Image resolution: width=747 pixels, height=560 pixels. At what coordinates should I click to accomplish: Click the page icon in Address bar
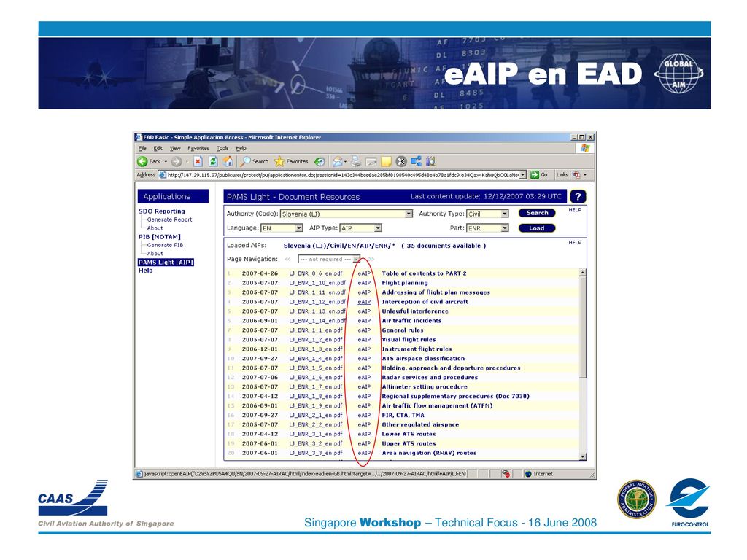tap(163, 175)
